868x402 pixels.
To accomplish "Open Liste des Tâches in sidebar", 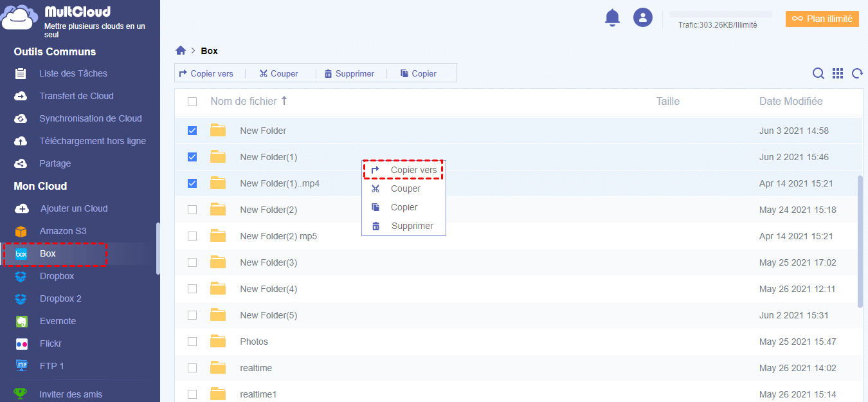I will [x=73, y=73].
